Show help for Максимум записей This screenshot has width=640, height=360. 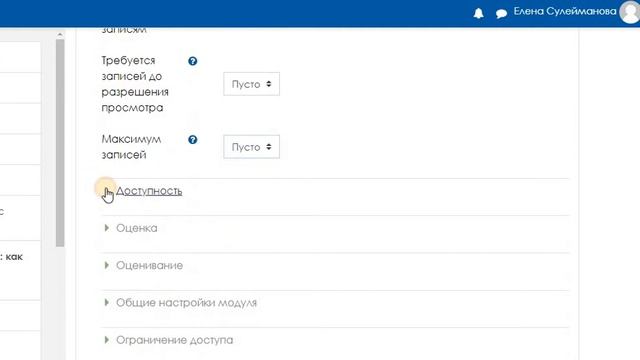(193, 140)
